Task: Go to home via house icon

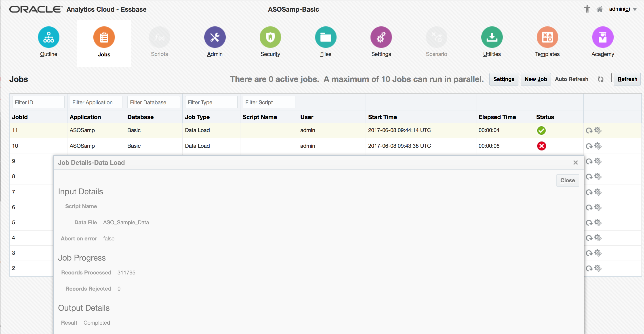Action: tap(600, 9)
